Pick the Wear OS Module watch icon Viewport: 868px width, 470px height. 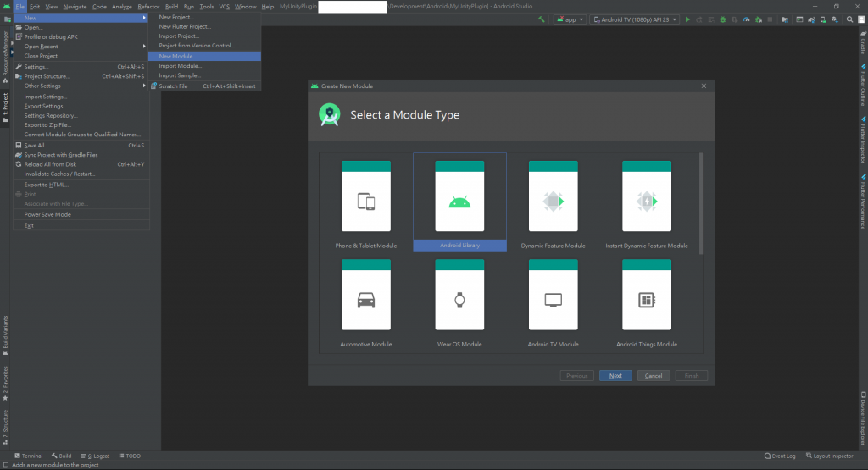459,301
